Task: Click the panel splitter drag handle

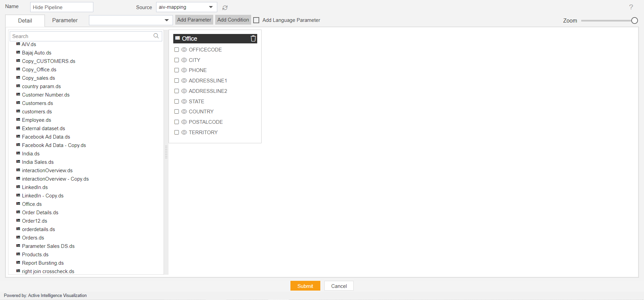Action: pyautogui.click(x=166, y=152)
